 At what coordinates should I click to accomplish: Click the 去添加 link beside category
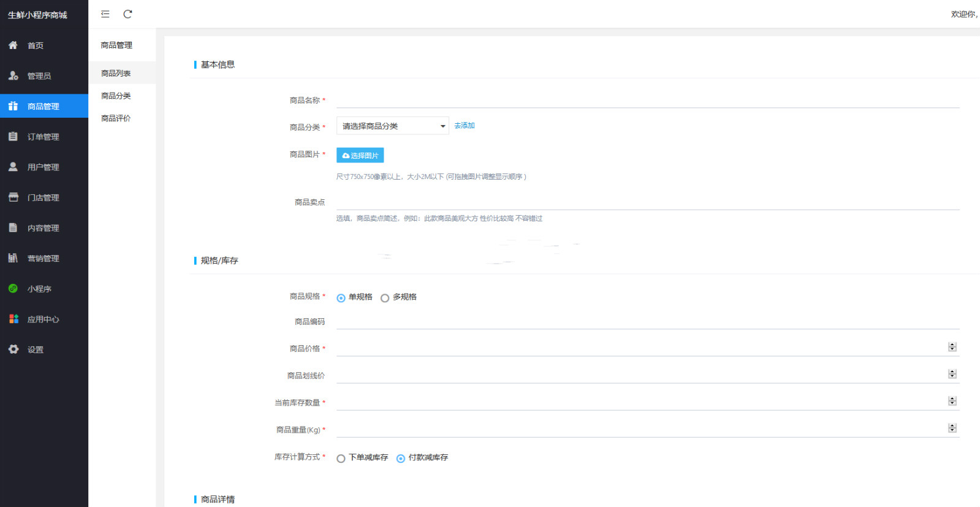coord(464,126)
